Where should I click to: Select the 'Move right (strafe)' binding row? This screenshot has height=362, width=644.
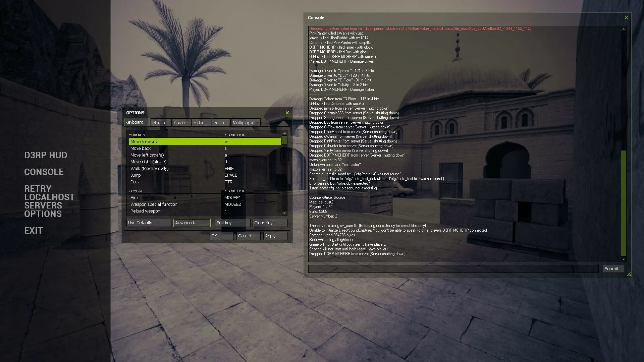tap(205, 162)
